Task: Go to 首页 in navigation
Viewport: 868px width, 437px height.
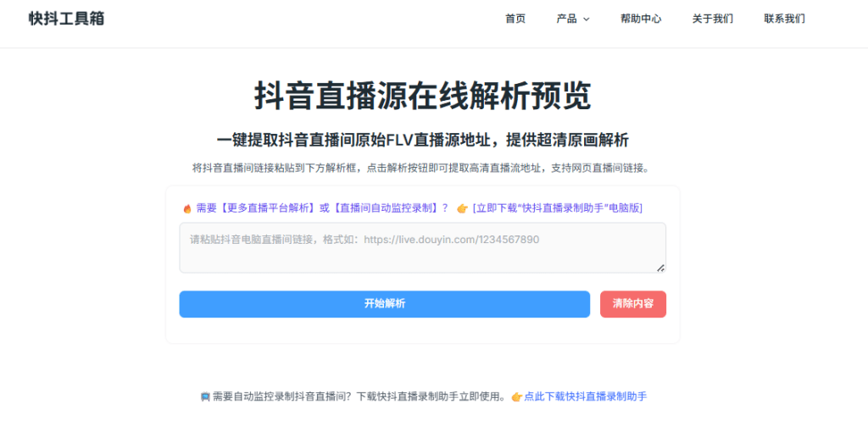Action: [515, 19]
